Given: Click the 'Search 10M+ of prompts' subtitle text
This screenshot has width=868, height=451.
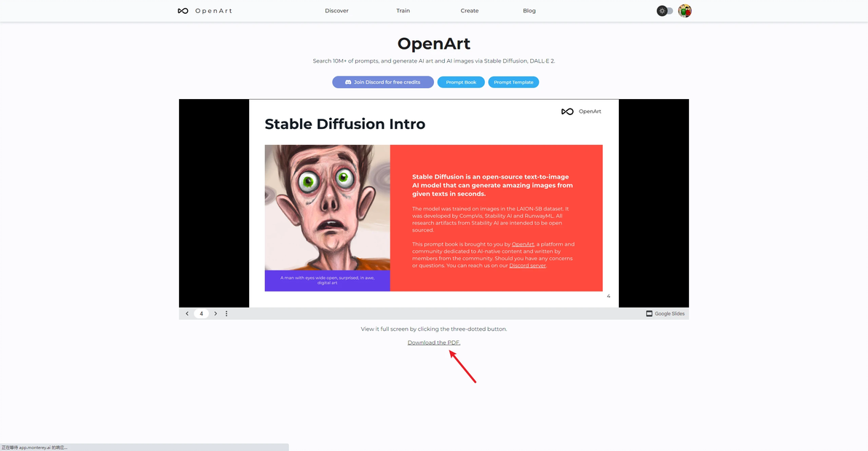Looking at the screenshot, I should pyautogui.click(x=434, y=61).
